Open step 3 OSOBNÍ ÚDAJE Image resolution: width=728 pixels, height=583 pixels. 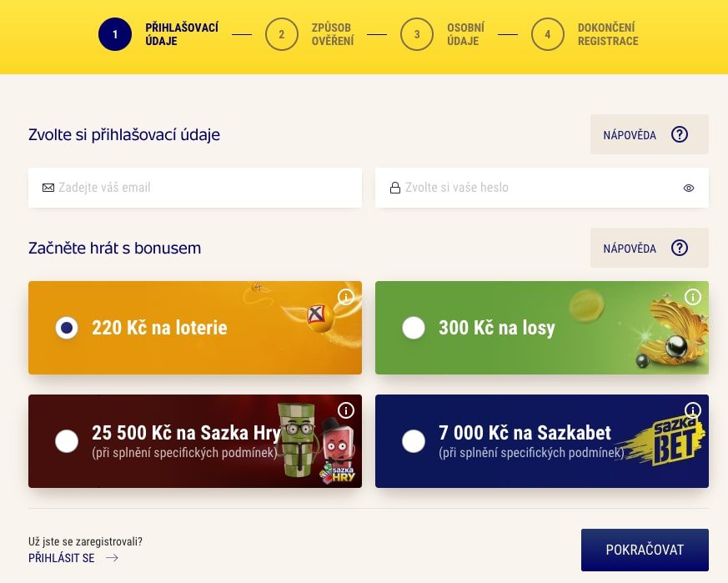[417, 34]
